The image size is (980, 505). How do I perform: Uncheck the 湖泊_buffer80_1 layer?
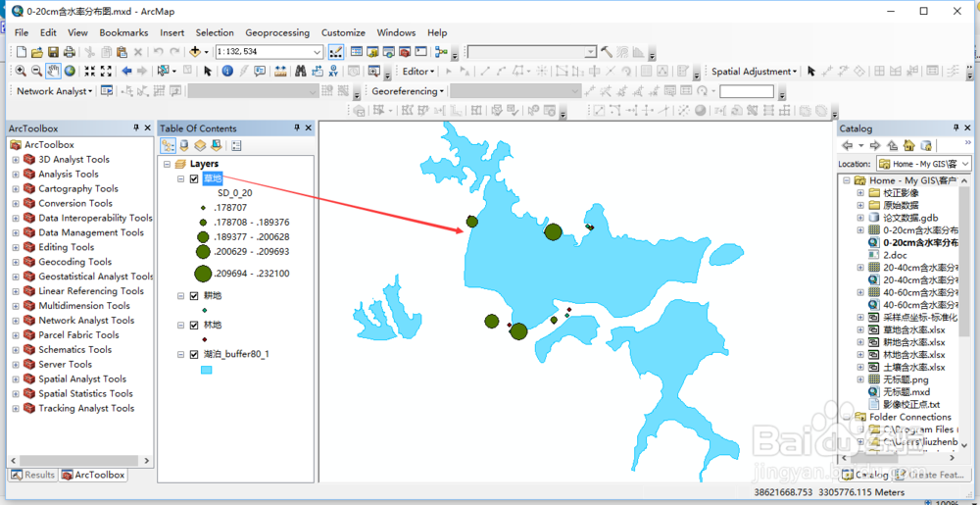coord(194,354)
